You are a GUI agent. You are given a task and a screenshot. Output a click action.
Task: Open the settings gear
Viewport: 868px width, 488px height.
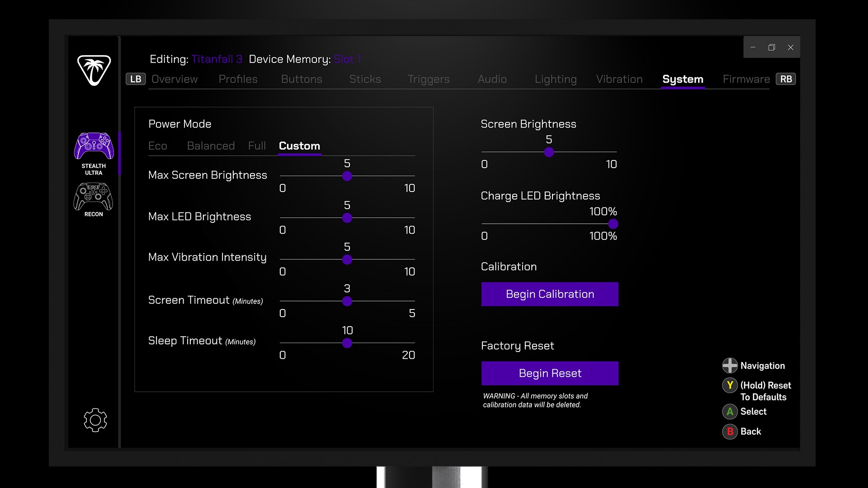click(95, 420)
